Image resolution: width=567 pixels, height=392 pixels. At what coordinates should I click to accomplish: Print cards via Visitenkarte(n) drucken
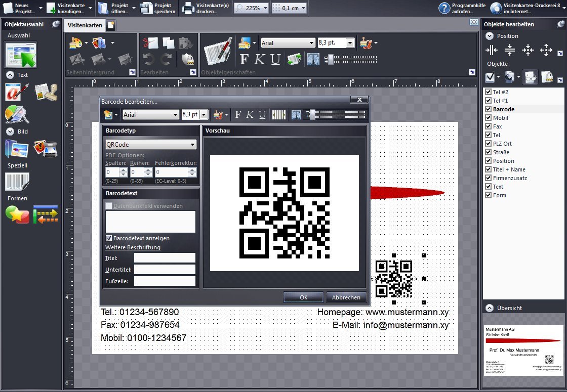[x=188, y=8]
